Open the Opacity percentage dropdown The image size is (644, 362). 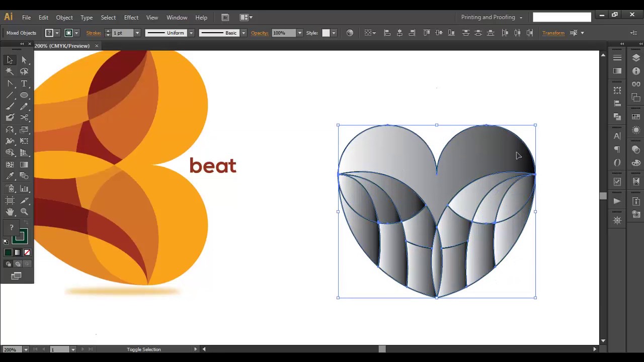coord(299,33)
